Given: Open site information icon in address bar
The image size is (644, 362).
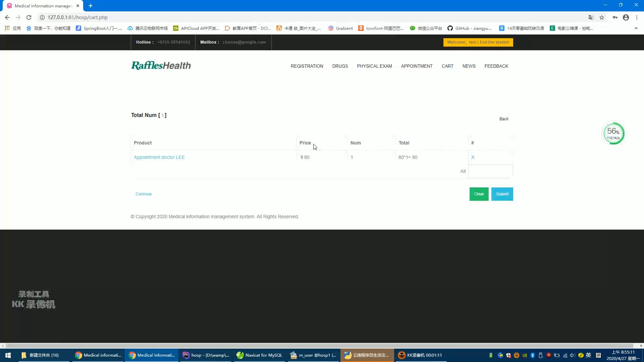Looking at the screenshot, I should tap(42, 17).
